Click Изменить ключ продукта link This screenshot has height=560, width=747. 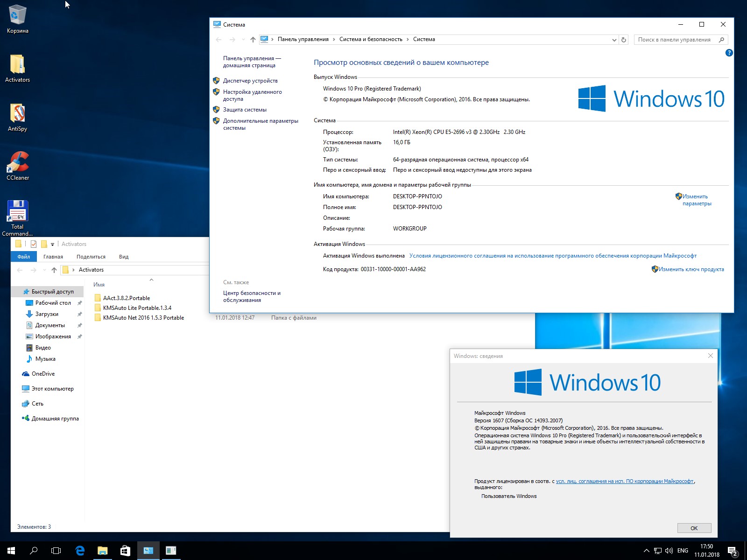(691, 269)
